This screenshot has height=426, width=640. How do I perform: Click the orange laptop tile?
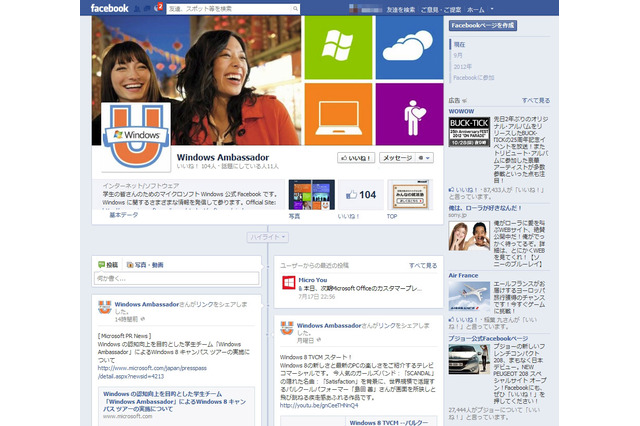[x=338, y=114]
